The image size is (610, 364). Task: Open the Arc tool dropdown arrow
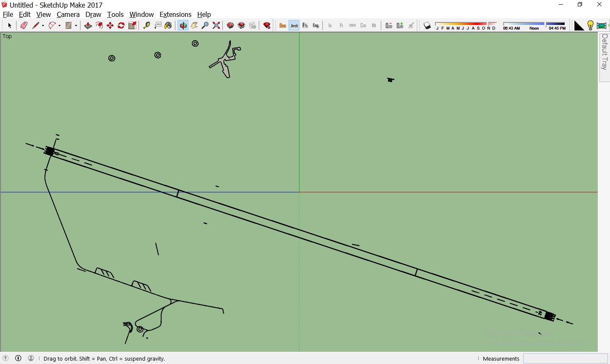point(60,26)
